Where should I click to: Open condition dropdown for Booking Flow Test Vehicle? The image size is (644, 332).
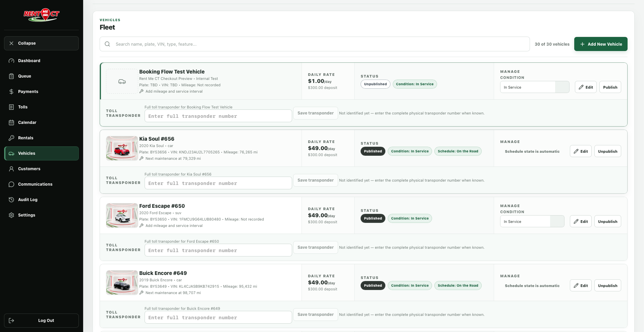pyautogui.click(x=535, y=87)
